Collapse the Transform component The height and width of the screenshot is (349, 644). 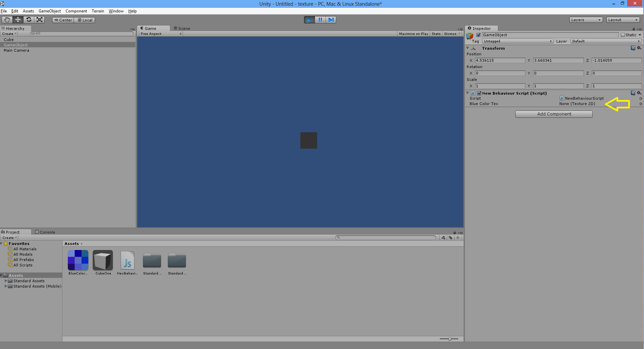pyautogui.click(x=467, y=48)
